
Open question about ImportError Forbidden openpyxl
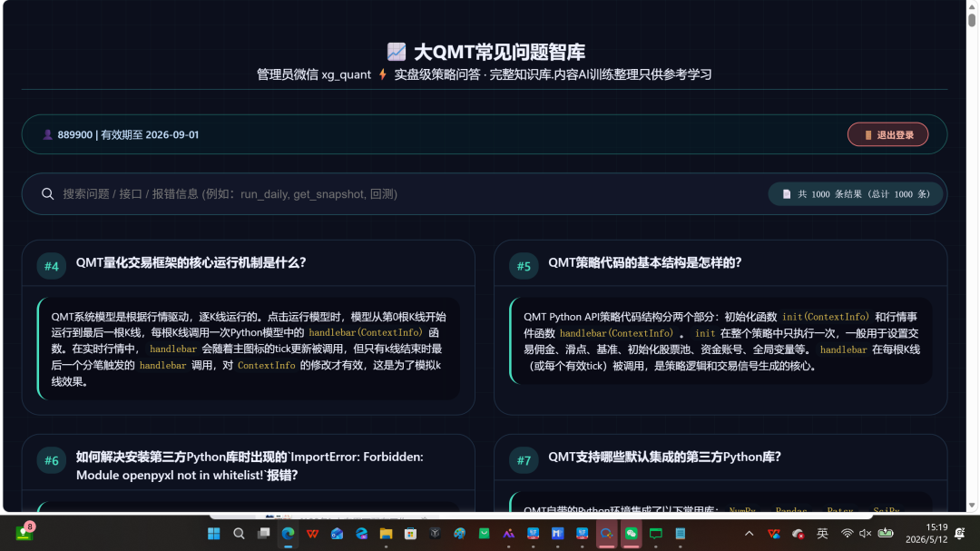[x=250, y=466]
